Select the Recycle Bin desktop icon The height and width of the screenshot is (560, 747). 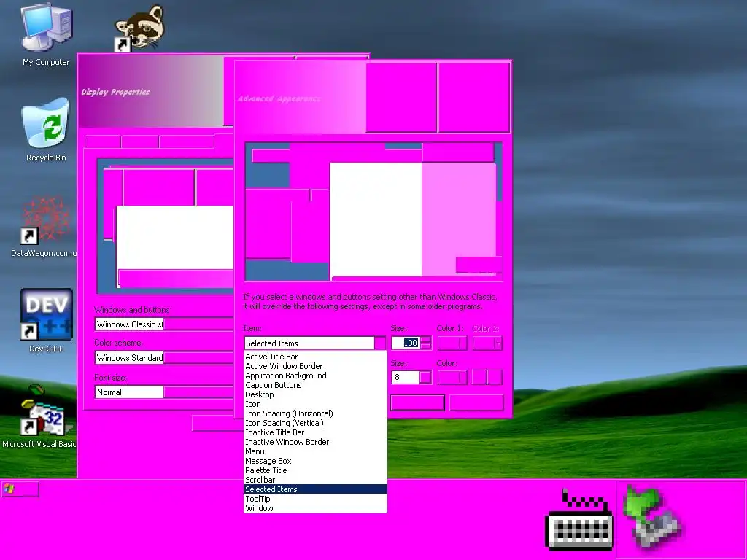tap(46, 130)
